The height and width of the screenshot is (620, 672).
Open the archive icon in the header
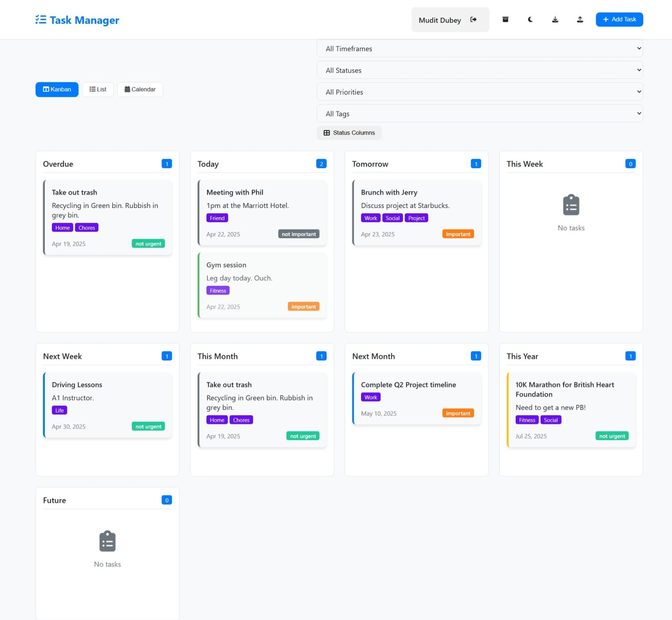click(x=505, y=19)
